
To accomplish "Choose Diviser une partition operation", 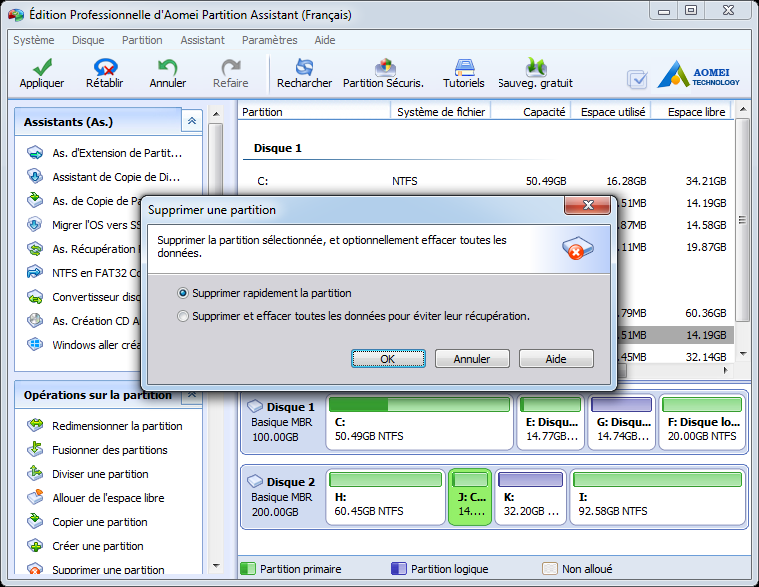I will (x=88, y=474).
